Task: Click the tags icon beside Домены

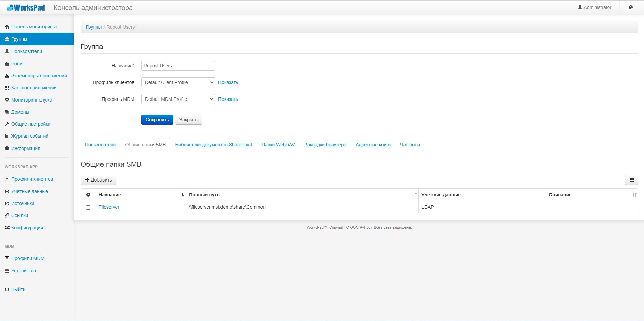Action: click(x=7, y=112)
